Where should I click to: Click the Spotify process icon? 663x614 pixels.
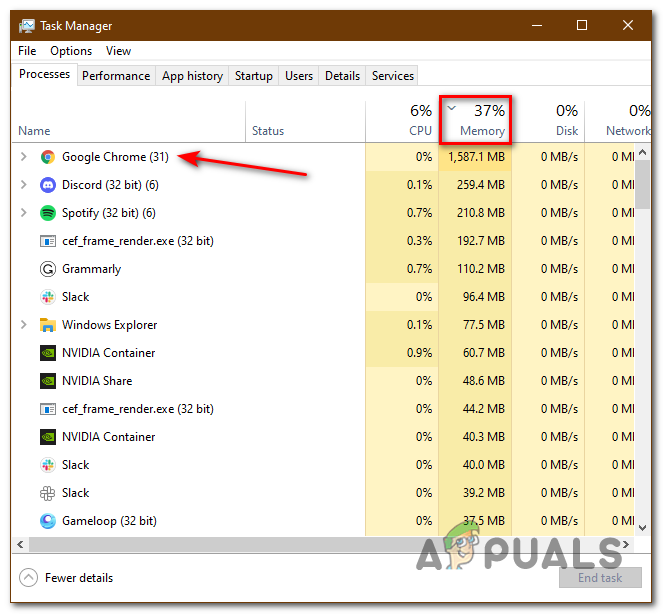pyautogui.click(x=48, y=213)
